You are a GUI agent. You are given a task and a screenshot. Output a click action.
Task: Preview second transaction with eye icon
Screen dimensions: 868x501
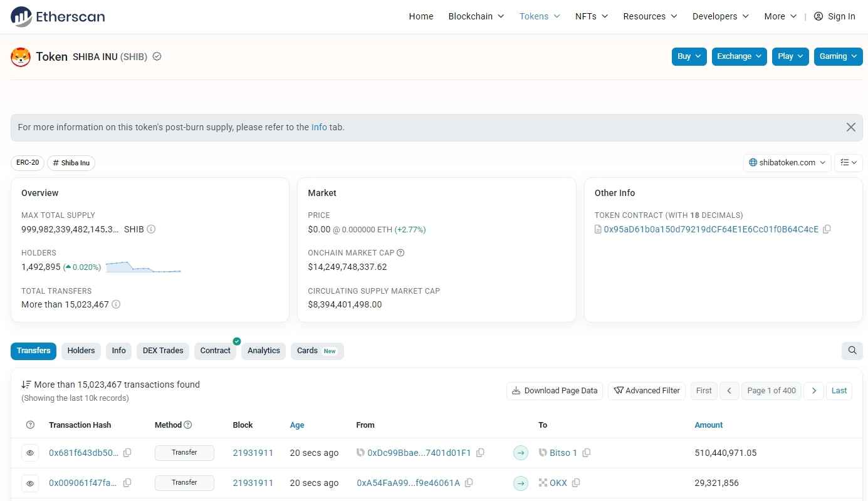[29, 483]
